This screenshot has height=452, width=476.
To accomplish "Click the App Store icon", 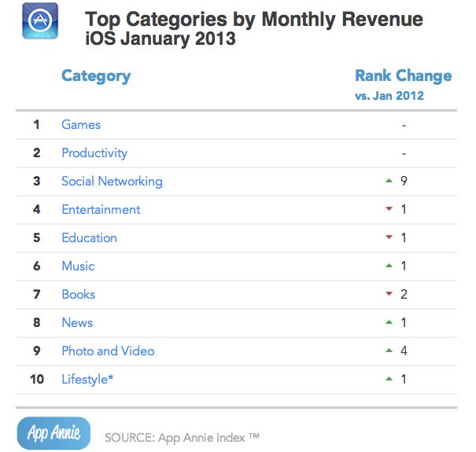I will pyautogui.click(x=38, y=25).
